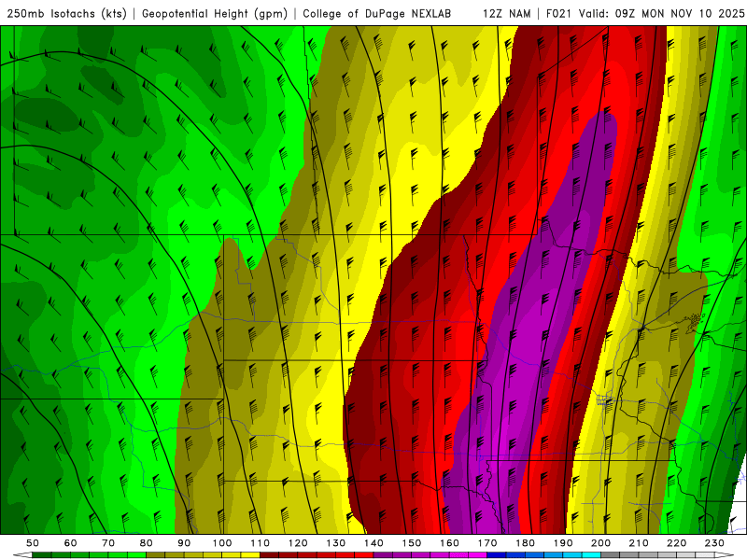Click the right arrow end of the color bar
This screenshot has height=560, width=747.
pyautogui.click(x=725, y=555)
